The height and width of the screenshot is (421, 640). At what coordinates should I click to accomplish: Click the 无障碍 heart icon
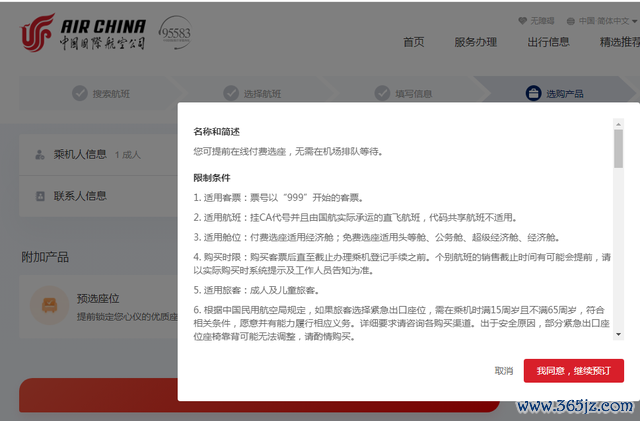coord(522,20)
